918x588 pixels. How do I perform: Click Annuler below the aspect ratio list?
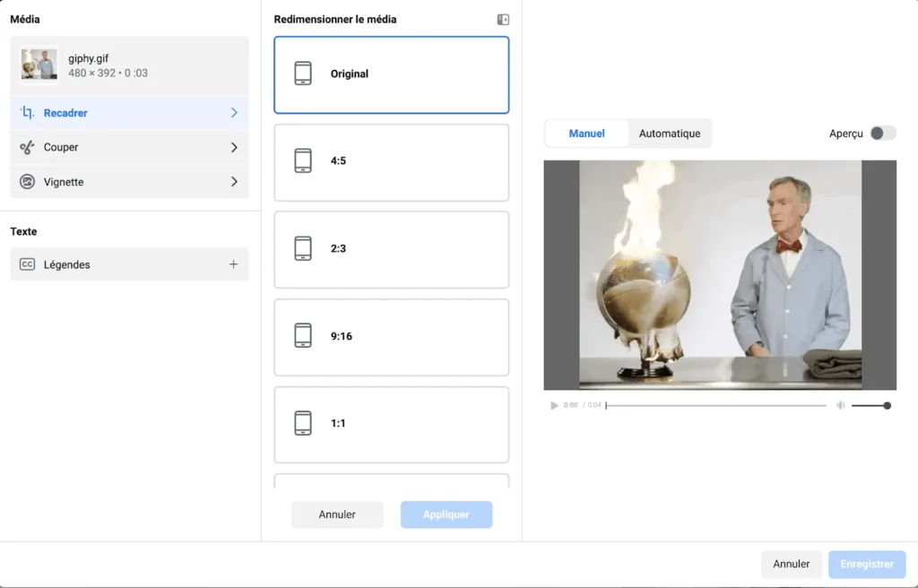pos(337,514)
